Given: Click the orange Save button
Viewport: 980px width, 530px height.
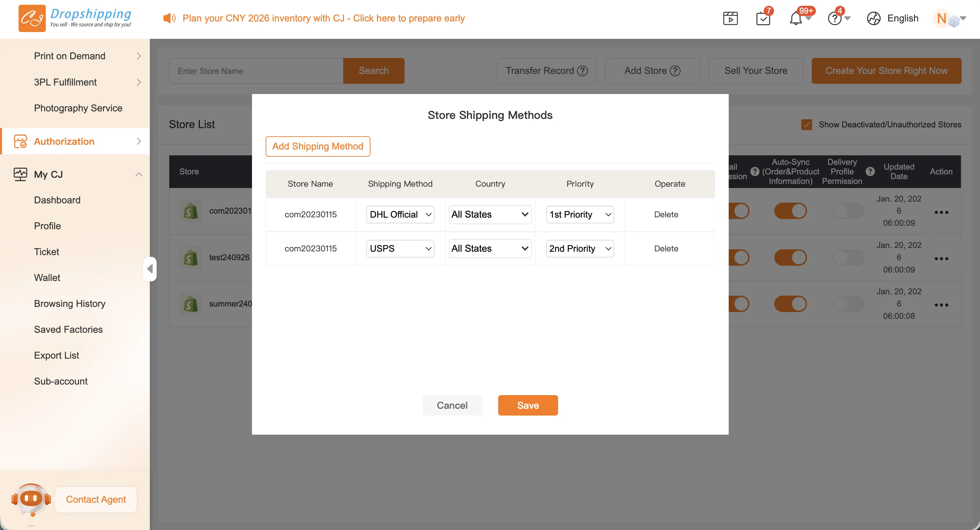Looking at the screenshot, I should tap(528, 405).
